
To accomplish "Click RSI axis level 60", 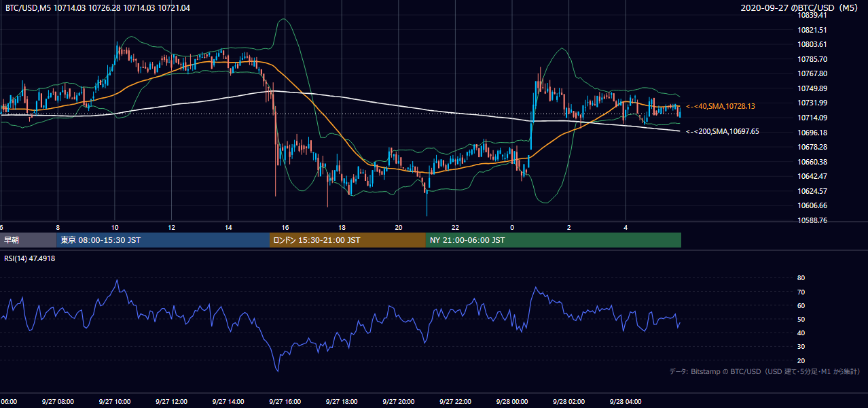I will pyautogui.click(x=801, y=305).
